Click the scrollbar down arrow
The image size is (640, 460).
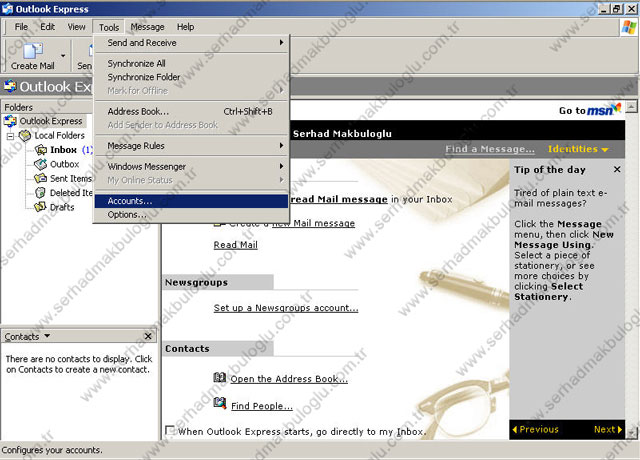[x=631, y=432]
